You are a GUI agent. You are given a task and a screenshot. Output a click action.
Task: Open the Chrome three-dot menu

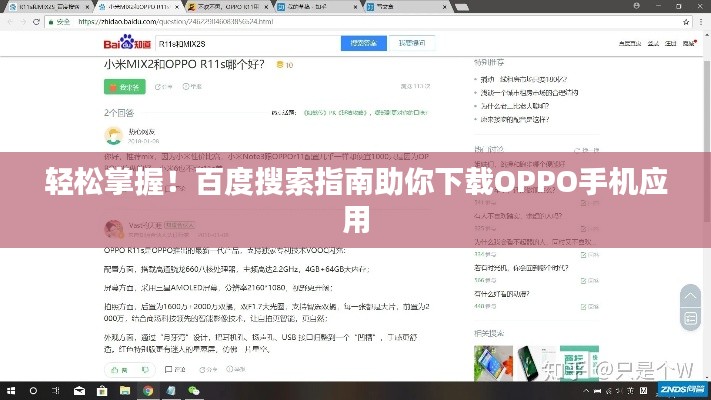coord(701,22)
